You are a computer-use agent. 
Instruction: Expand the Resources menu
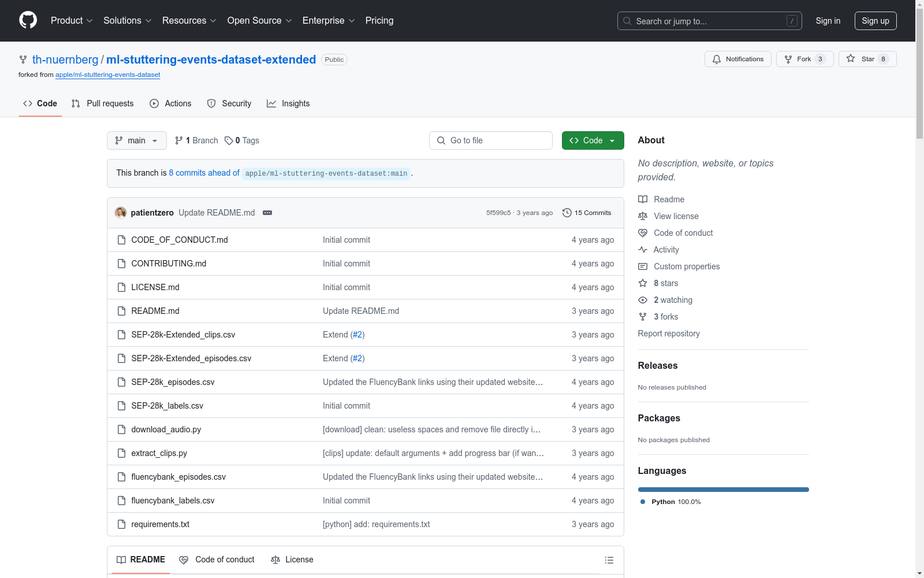(189, 20)
